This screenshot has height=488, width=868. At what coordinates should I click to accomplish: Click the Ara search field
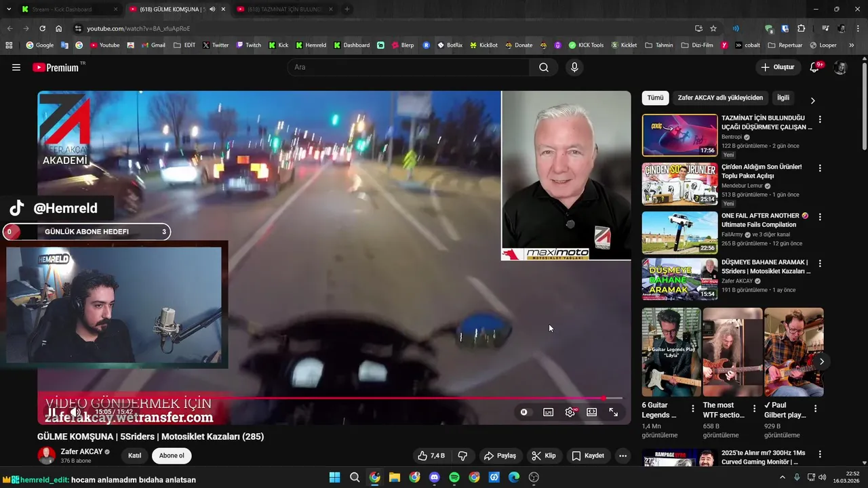coord(408,67)
